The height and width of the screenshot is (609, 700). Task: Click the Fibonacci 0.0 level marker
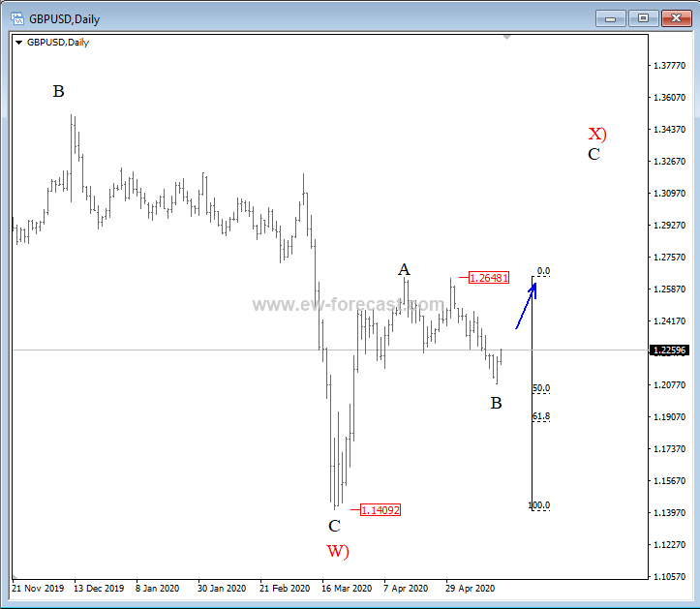coord(543,272)
